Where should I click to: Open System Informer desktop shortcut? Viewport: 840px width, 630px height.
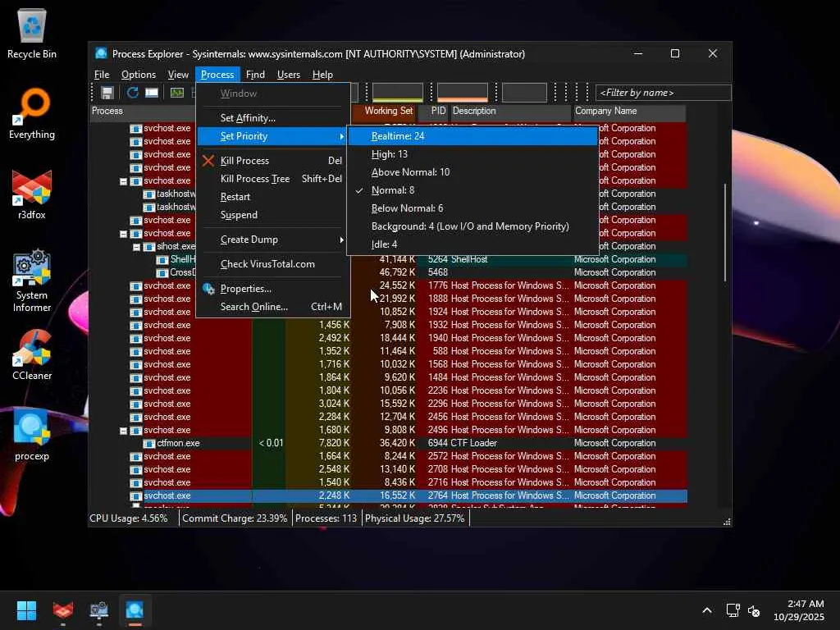[32, 281]
